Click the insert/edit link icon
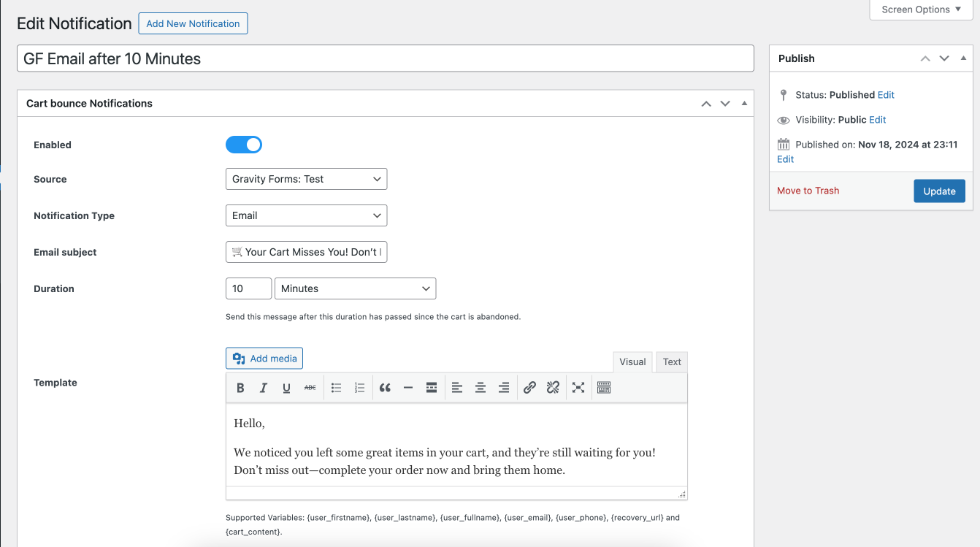980x547 pixels. coord(529,388)
